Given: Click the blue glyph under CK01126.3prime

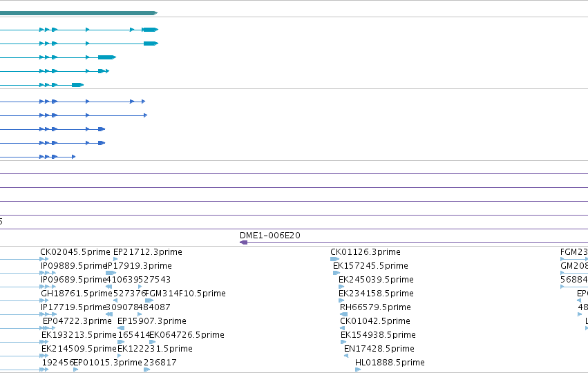Looking at the screenshot, I should pyautogui.click(x=334, y=259).
